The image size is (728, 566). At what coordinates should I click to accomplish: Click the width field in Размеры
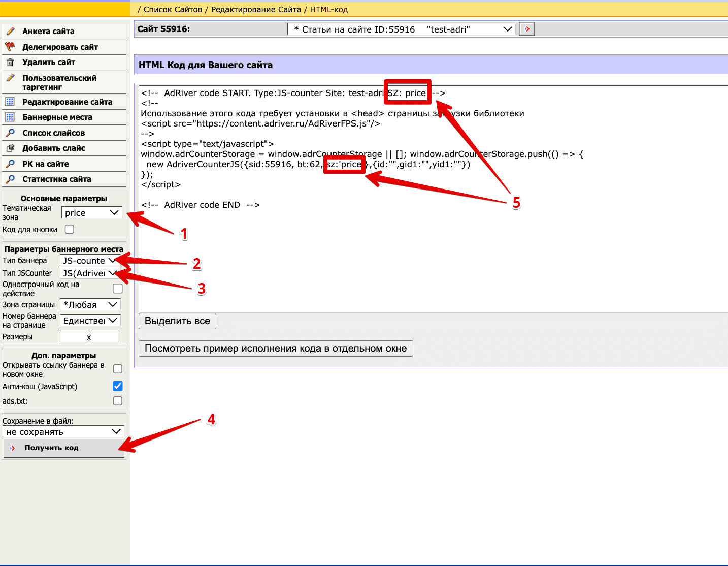click(74, 336)
